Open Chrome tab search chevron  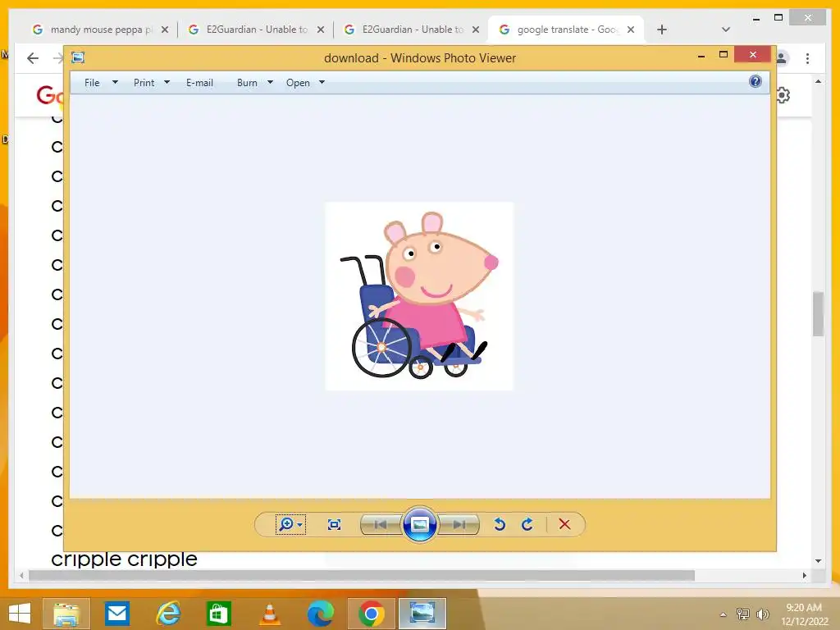726,30
